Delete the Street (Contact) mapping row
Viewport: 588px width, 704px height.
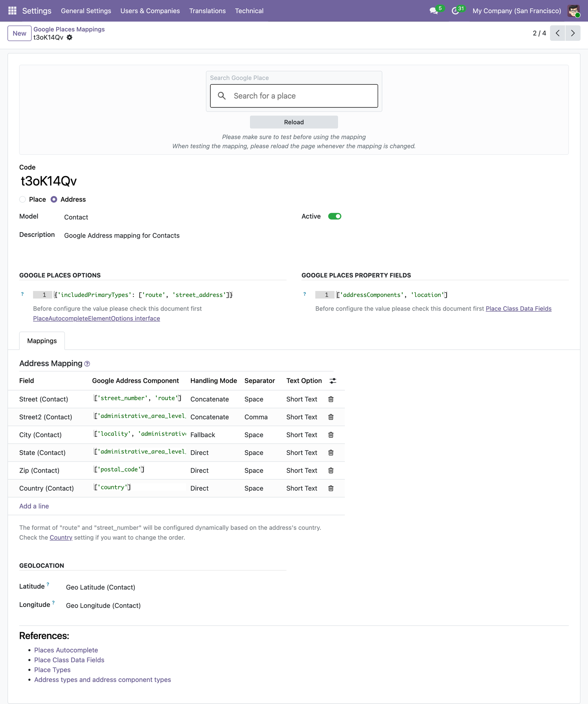tap(331, 399)
